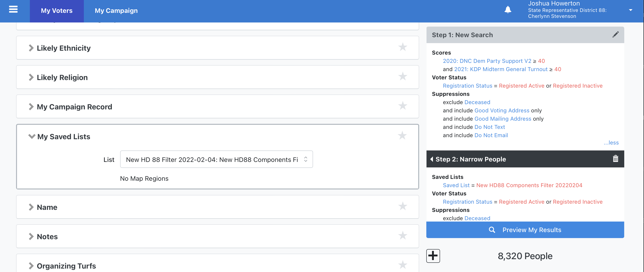Viewport: 644px width, 272px height.
Task: Star the My Saved Lists section
Action: tap(402, 136)
